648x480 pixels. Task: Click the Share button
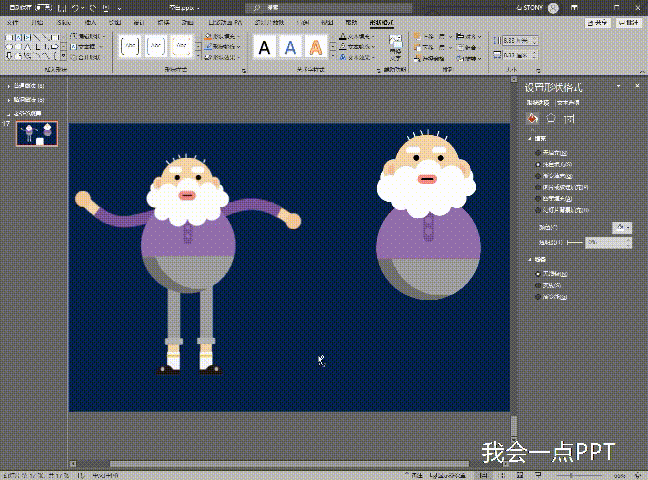[x=597, y=23]
